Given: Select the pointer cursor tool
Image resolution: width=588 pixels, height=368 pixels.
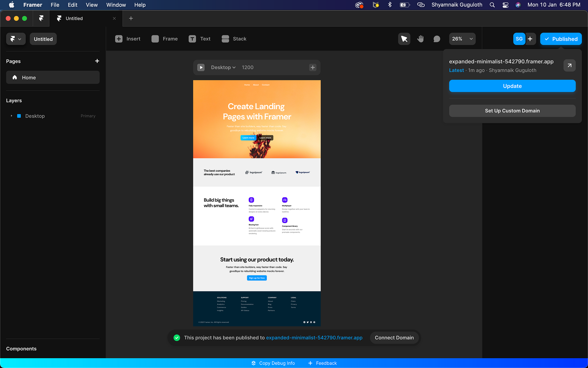Looking at the screenshot, I should [404, 39].
